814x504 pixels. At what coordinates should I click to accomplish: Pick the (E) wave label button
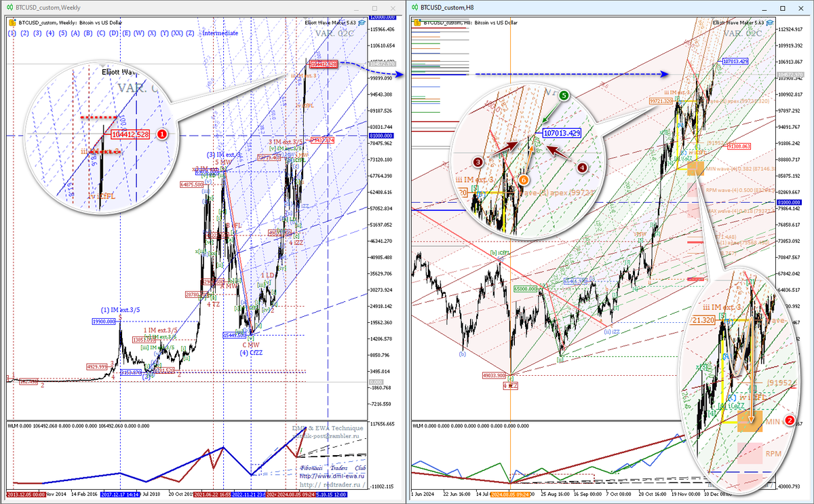click(x=126, y=33)
